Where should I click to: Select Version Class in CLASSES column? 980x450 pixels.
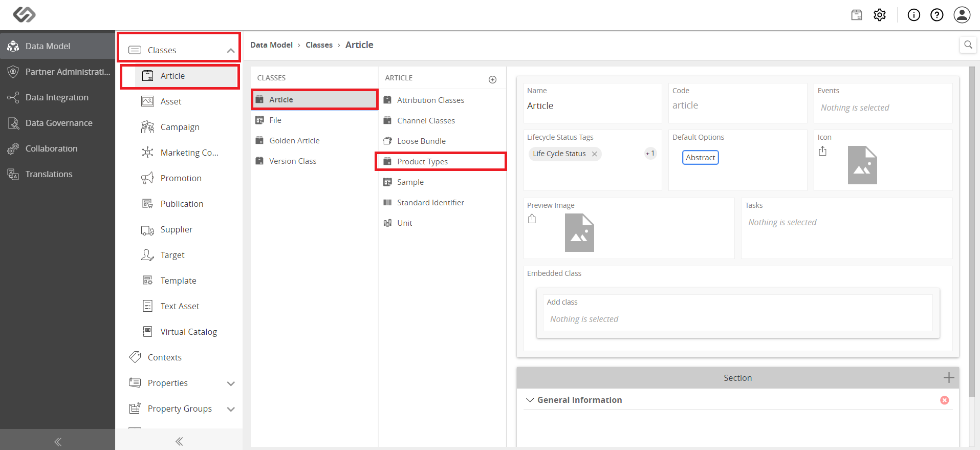pyautogui.click(x=314, y=161)
